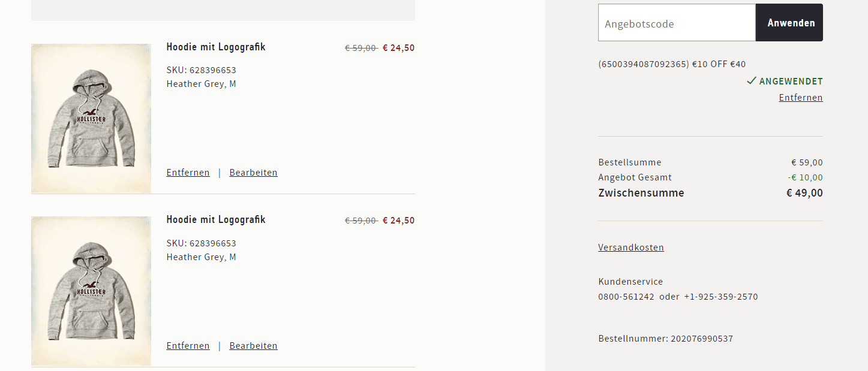868x371 pixels.
Task: Click the first hoodie product thumbnail
Action: [91, 119]
